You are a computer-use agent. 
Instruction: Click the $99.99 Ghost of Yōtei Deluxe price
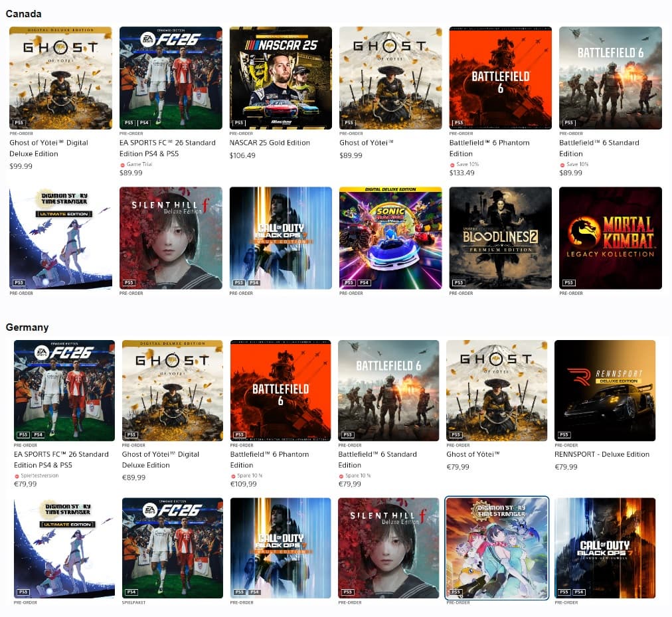pos(21,166)
